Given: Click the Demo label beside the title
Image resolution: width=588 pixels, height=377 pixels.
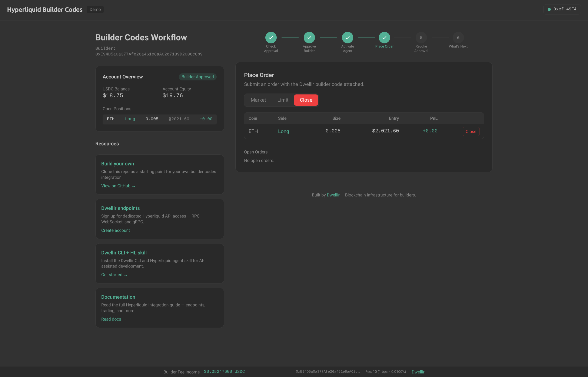Looking at the screenshot, I should coord(95,9).
